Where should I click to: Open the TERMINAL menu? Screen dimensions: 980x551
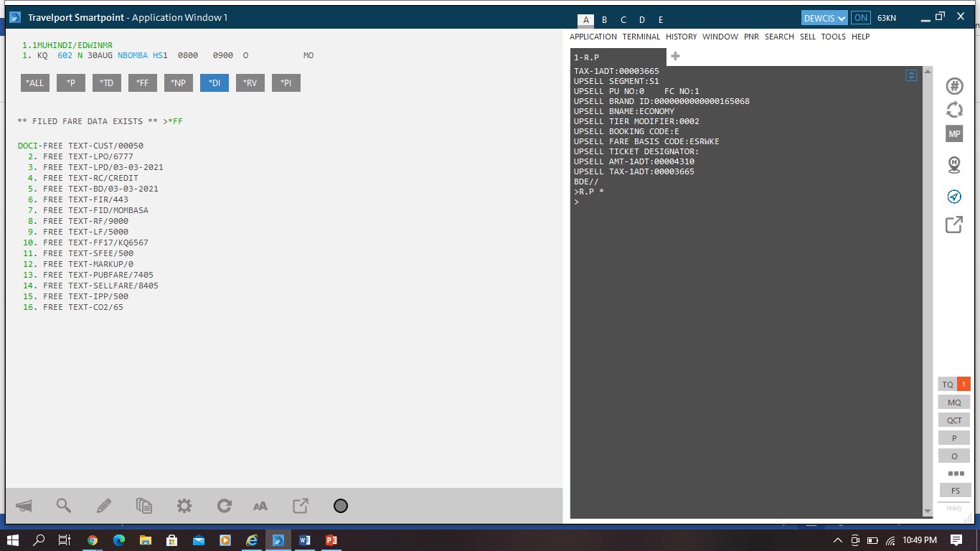pyautogui.click(x=641, y=37)
